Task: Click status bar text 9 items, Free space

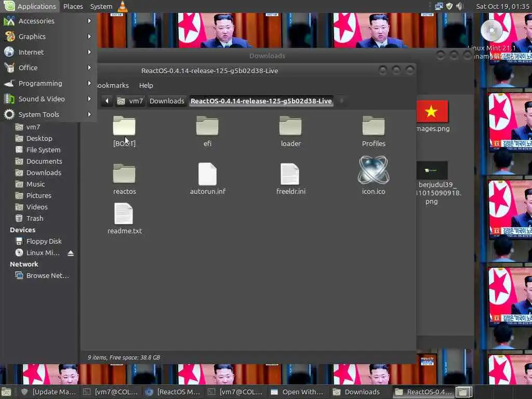Action: (x=124, y=357)
